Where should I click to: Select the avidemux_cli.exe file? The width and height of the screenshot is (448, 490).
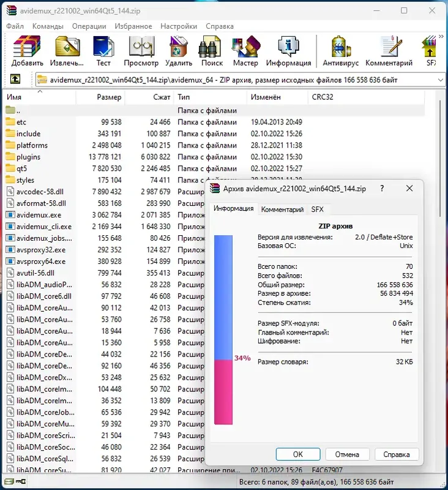[105, 227]
